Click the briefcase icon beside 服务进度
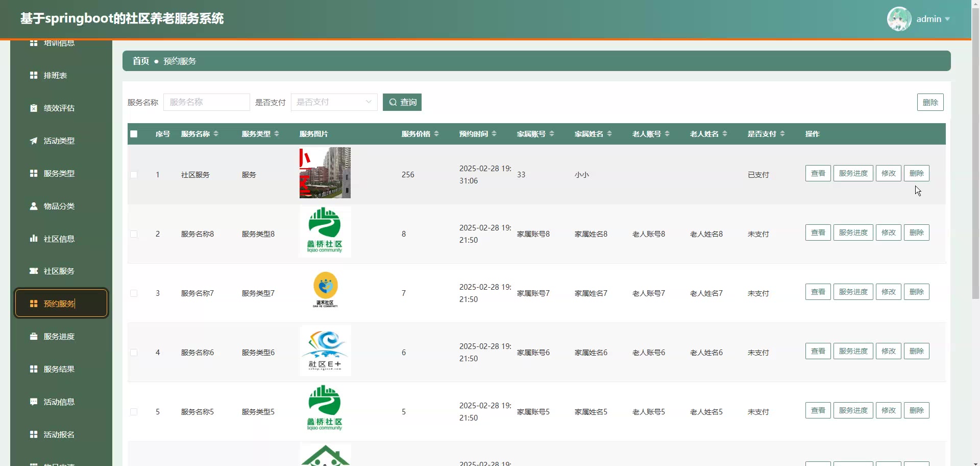 point(34,337)
